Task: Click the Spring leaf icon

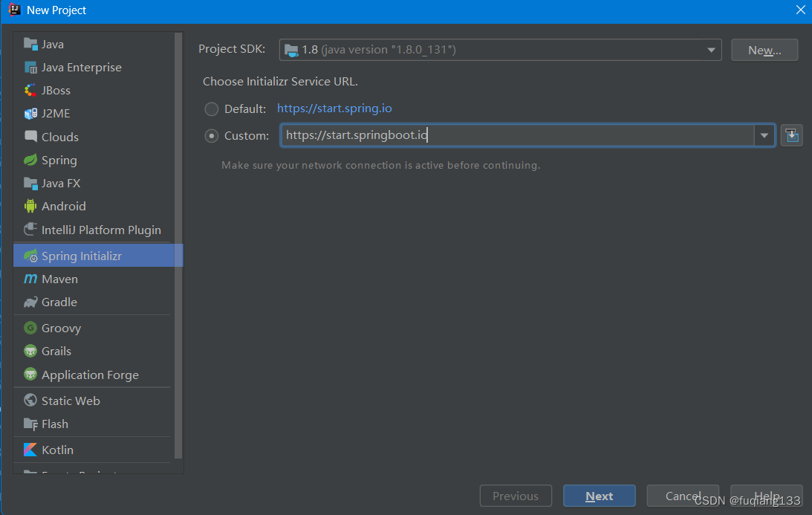Action: (x=30, y=160)
